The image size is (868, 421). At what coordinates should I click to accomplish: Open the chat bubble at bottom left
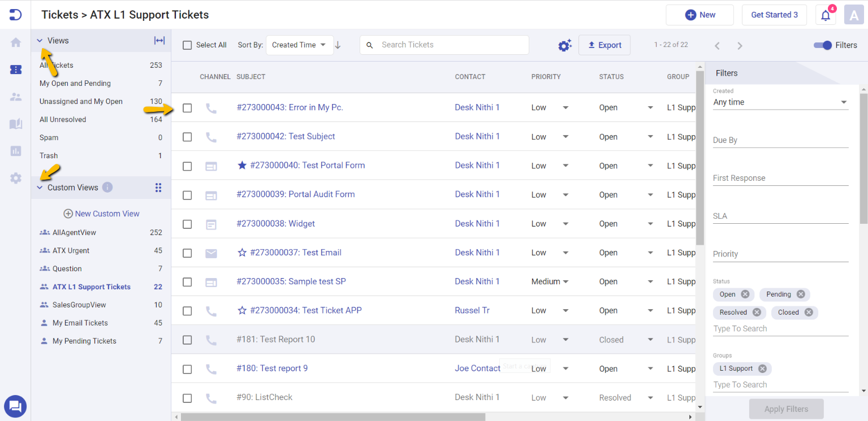pos(15,406)
